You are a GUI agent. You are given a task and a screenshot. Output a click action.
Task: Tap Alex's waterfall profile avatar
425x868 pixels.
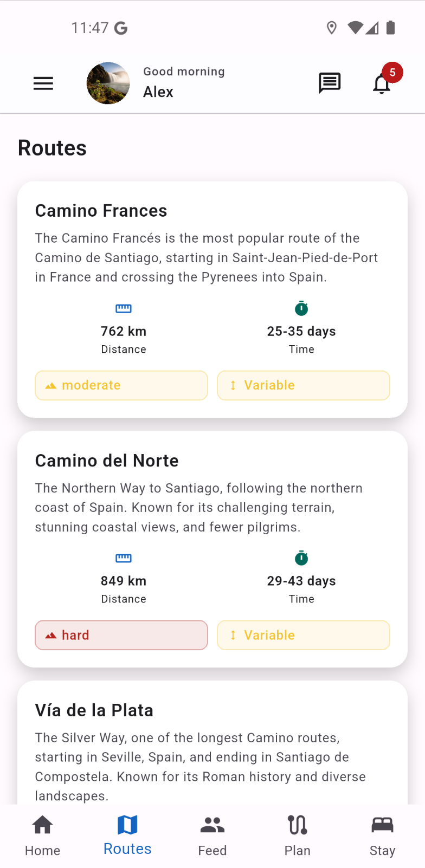click(108, 83)
